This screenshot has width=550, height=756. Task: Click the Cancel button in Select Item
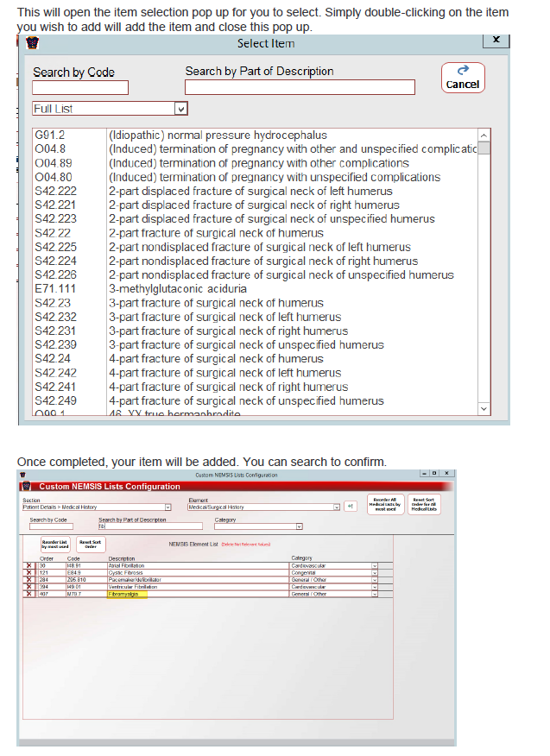coord(463,78)
